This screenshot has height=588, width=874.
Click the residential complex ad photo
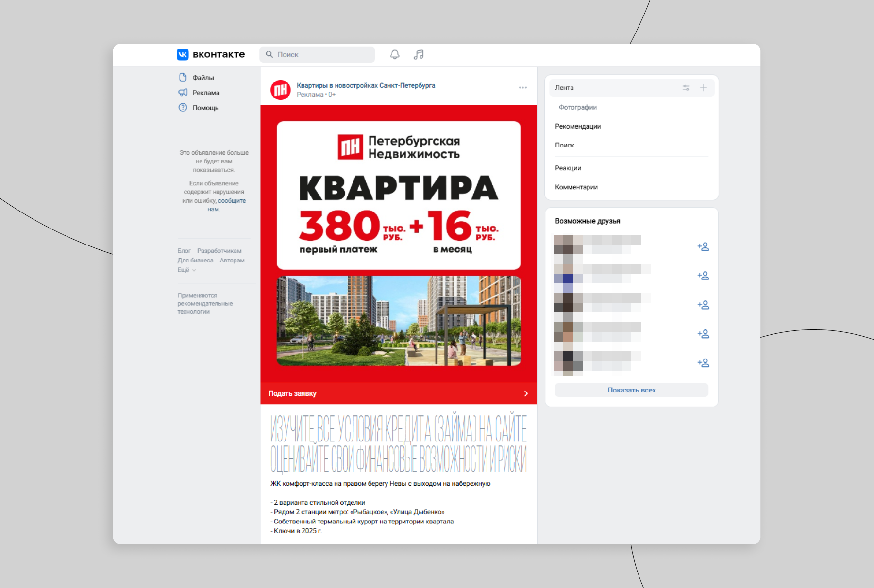[399, 321]
